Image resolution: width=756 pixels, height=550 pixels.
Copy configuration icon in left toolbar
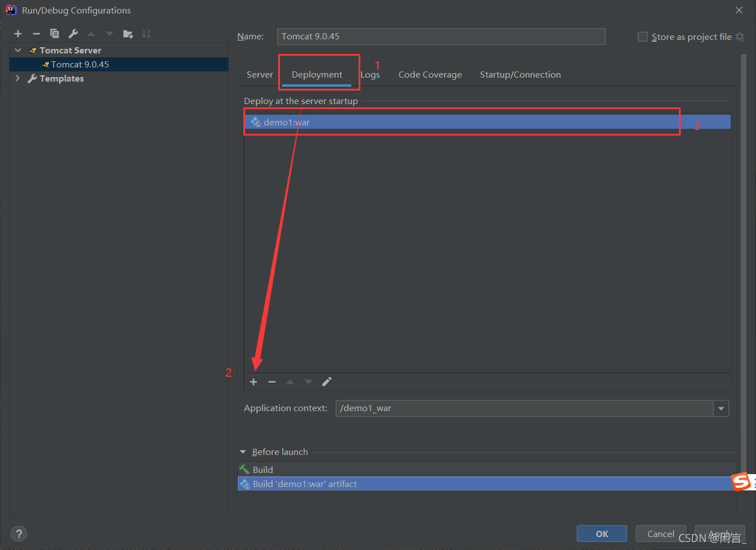click(x=55, y=34)
